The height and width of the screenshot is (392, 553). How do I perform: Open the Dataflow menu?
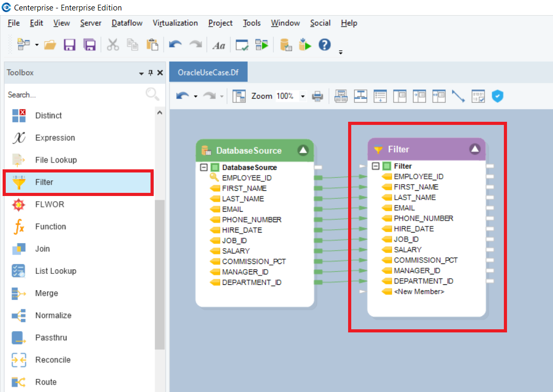tap(127, 23)
